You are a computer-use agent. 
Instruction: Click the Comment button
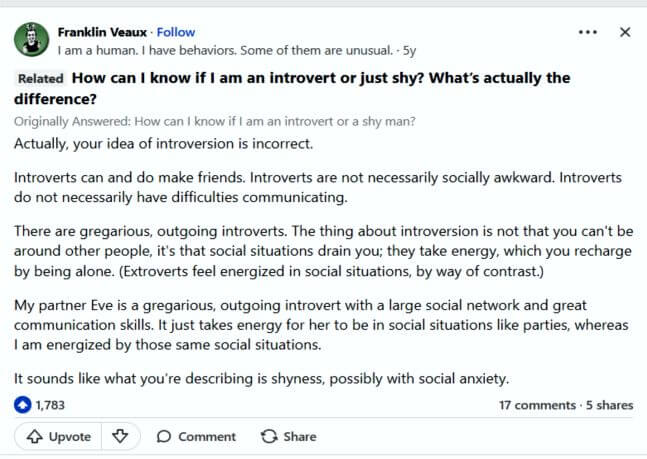(x=196, y=437)
